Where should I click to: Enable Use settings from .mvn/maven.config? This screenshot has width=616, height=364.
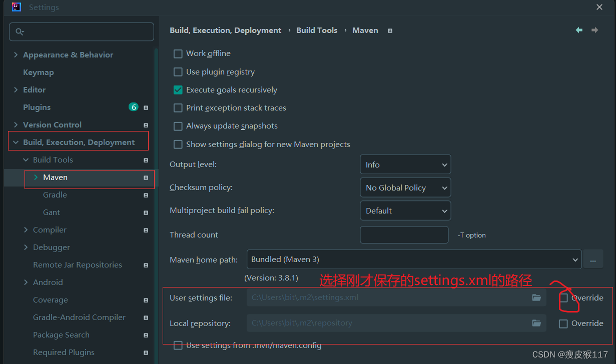pos(178,345)
